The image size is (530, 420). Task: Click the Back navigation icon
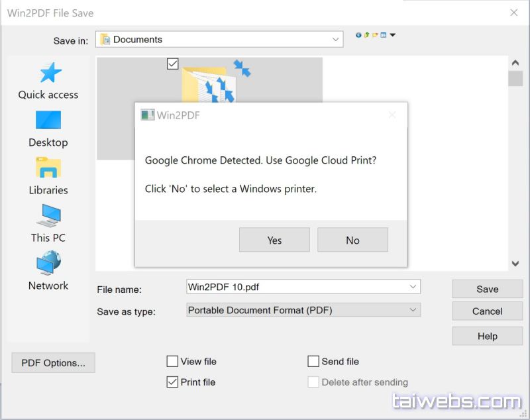point(359,35)
